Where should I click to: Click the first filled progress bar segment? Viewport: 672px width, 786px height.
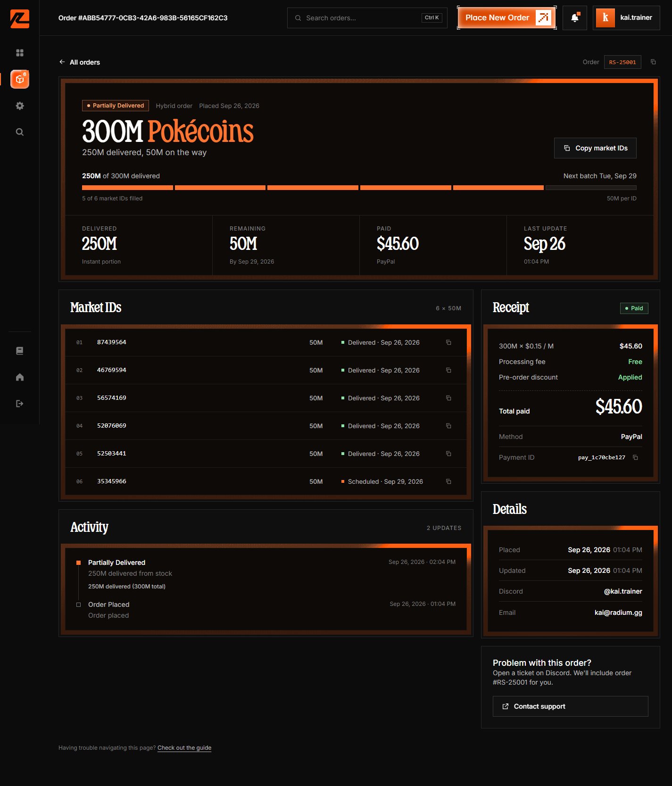point(127,188)
